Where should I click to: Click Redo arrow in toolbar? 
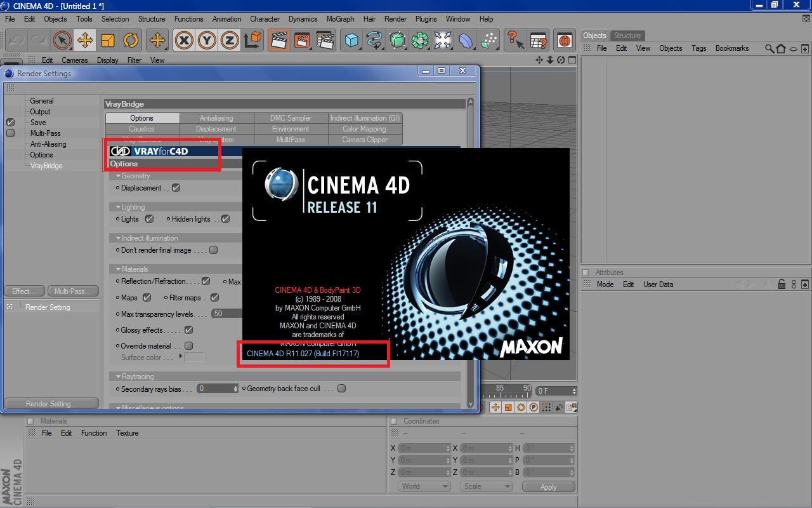39,41
